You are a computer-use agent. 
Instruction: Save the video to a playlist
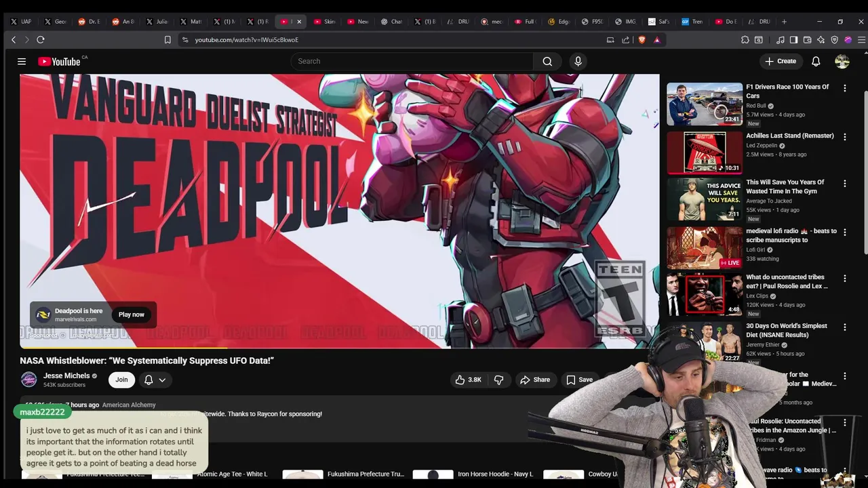point(580,380)
